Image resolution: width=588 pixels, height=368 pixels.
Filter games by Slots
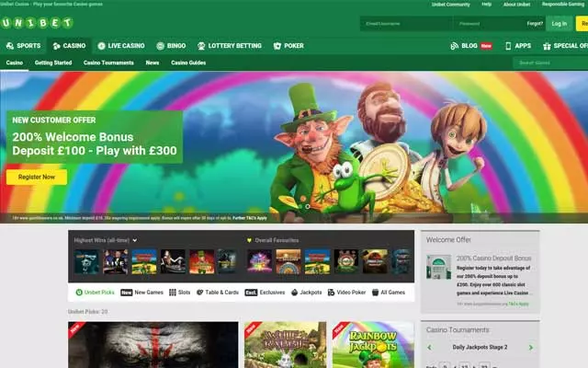coord(179,292)
